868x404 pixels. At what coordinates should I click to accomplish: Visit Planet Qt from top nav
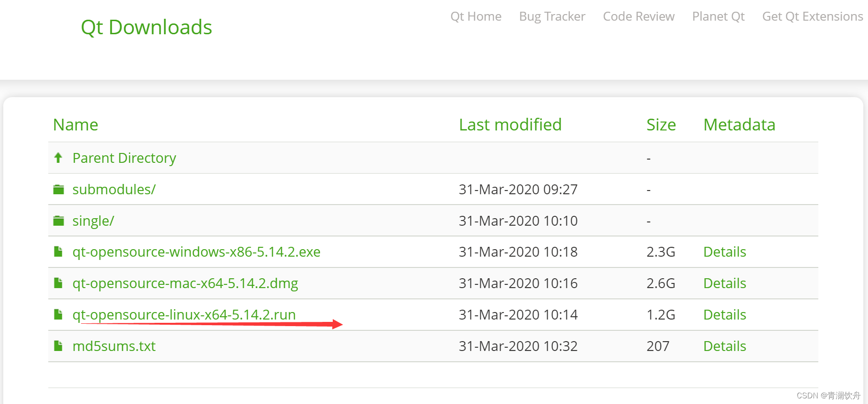coord(718,16)
